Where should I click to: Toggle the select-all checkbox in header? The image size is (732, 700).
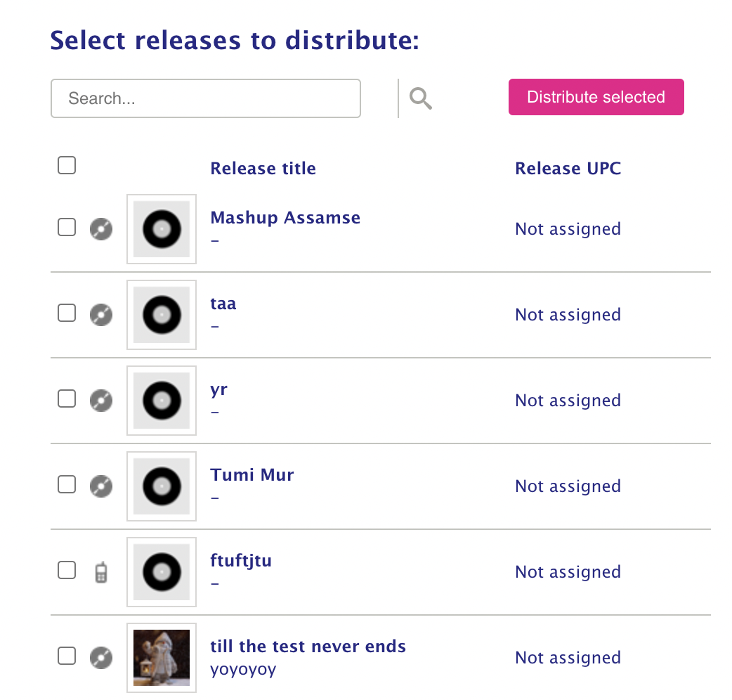[67, 165]
